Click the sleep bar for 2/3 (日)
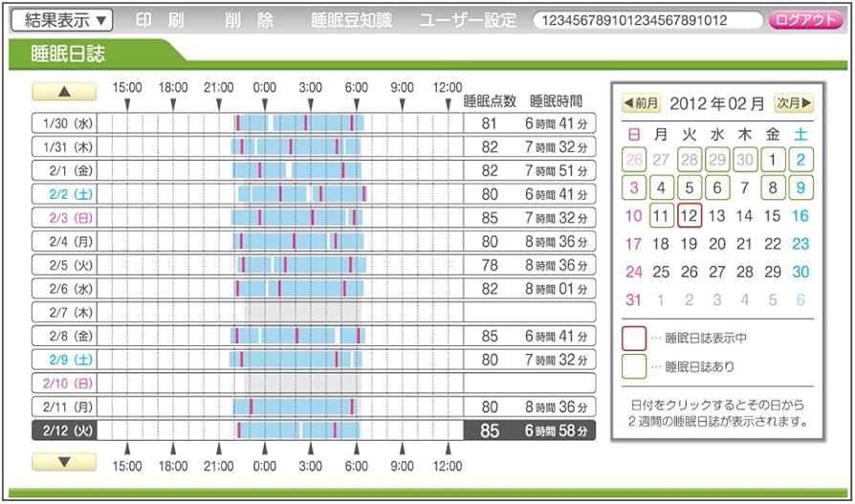The width and height of the screenshot is (855, 504). pos(296,218)
